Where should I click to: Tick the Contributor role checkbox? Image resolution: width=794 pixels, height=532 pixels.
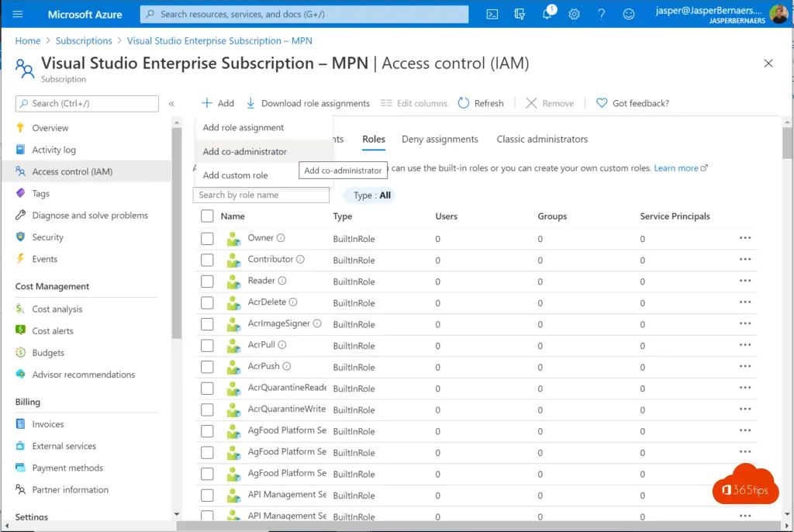point(207,261)
